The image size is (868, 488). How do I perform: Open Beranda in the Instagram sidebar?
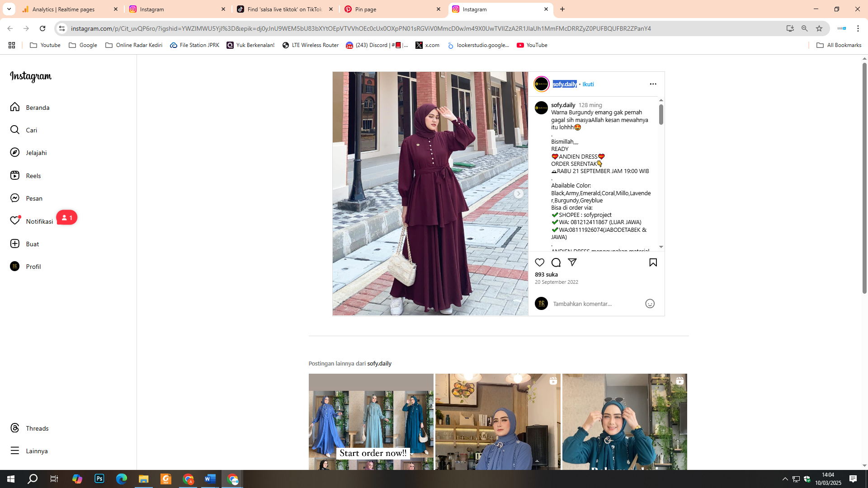(30, 108)
